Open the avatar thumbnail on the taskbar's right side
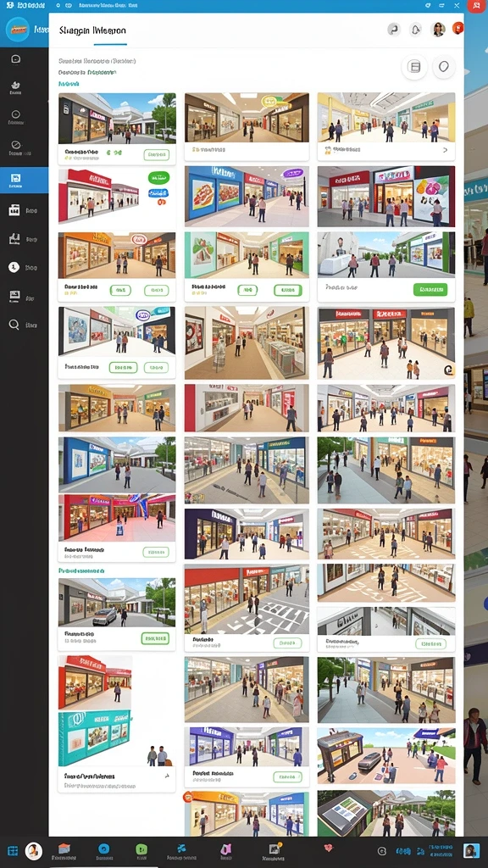488x868 pixels. pos(471,851)
